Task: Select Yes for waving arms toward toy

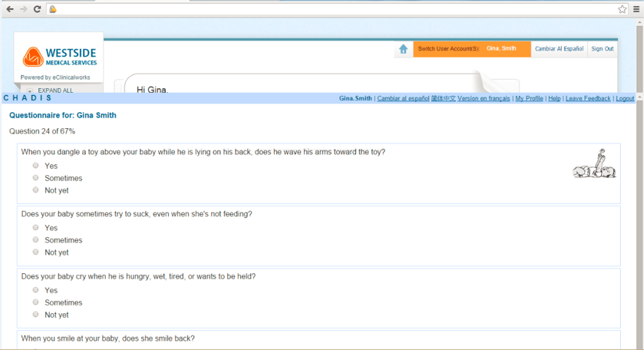Action: [x=36, y=166]
